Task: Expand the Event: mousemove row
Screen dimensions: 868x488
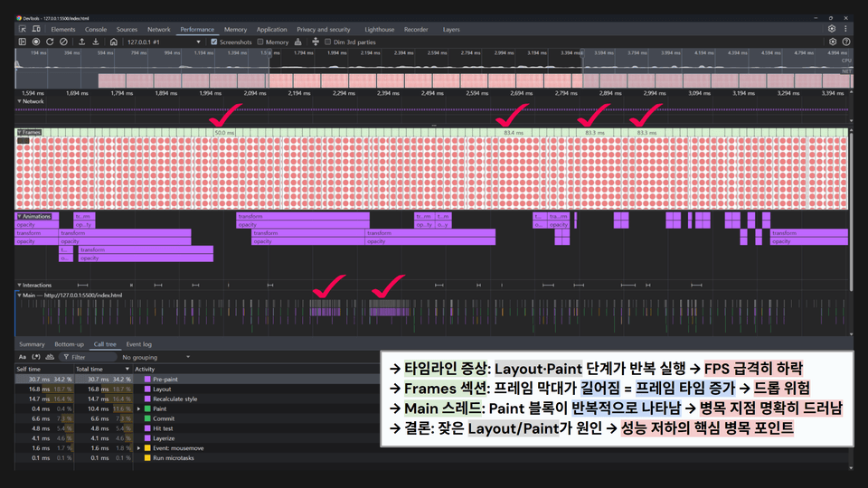Action: pos(139,448)
